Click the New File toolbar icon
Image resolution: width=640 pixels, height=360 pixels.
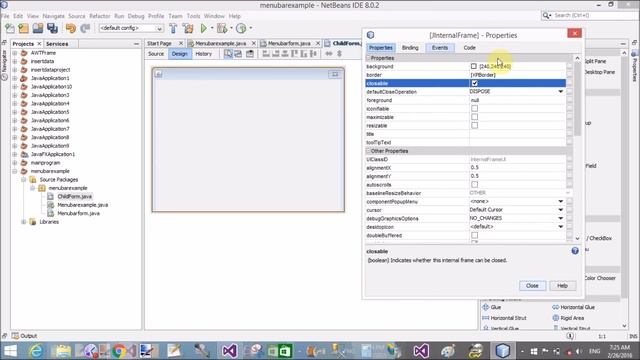[x=10, y=28]
